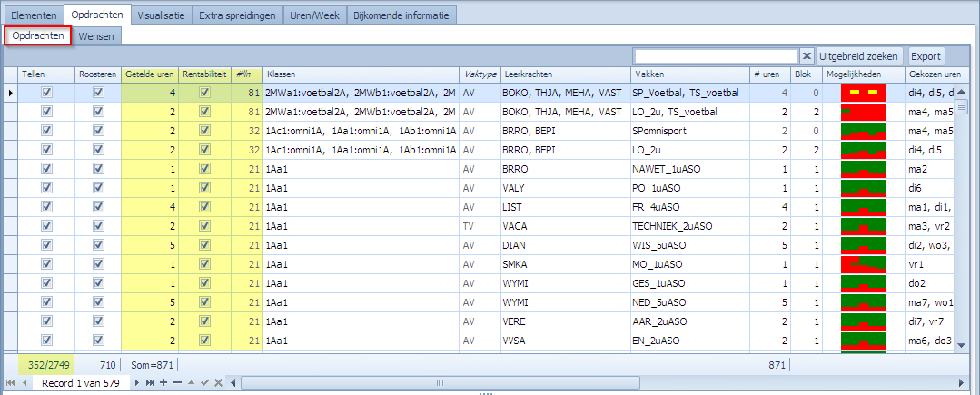
Task: Sort by the Getelde uren column header
Action: (149, 74)
